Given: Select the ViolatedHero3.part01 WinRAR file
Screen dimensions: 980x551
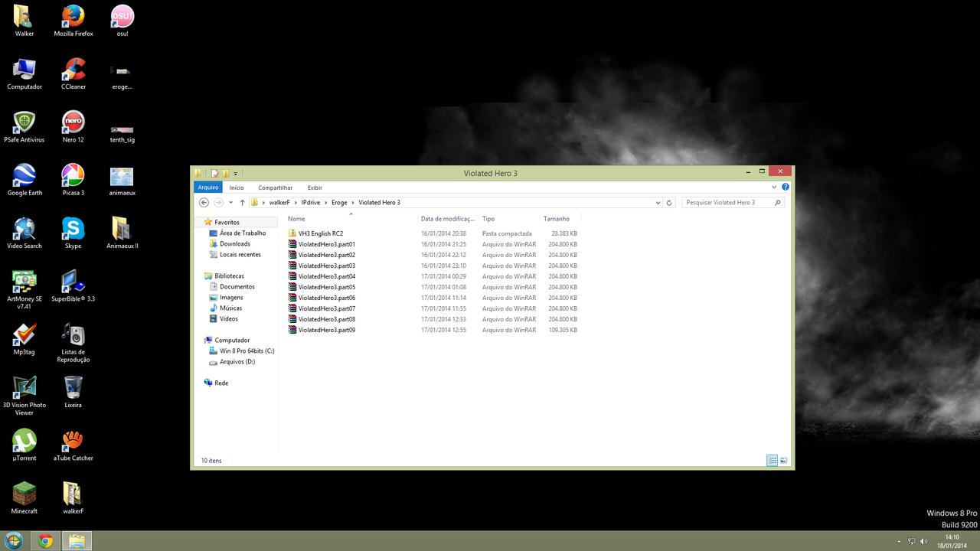Looking at the screenshot, I should click(326, 244).
